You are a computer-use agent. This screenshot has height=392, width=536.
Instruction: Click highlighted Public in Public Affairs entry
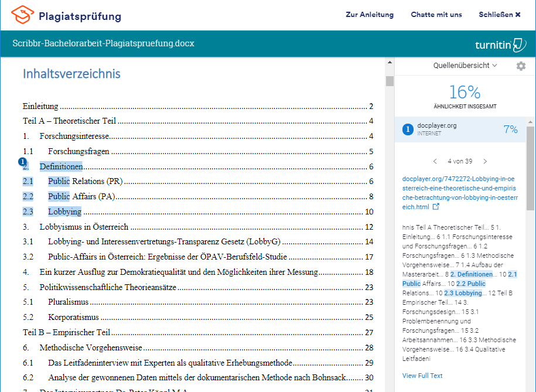(x=59, y=196)
